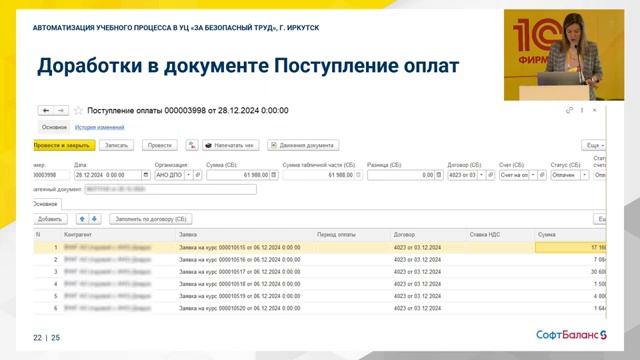Add document to favorites with star icon
Screen dimensions: 640x360
[78, 111]
